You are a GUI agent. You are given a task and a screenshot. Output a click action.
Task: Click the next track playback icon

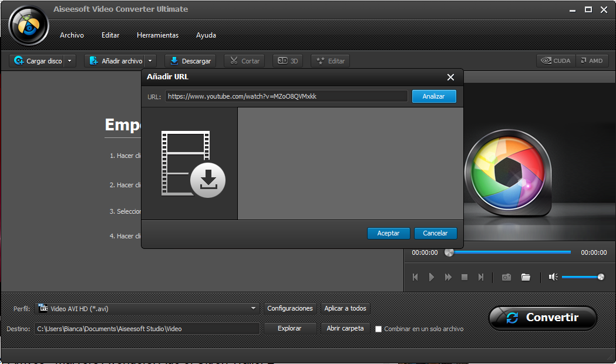[x=481, y=277]
